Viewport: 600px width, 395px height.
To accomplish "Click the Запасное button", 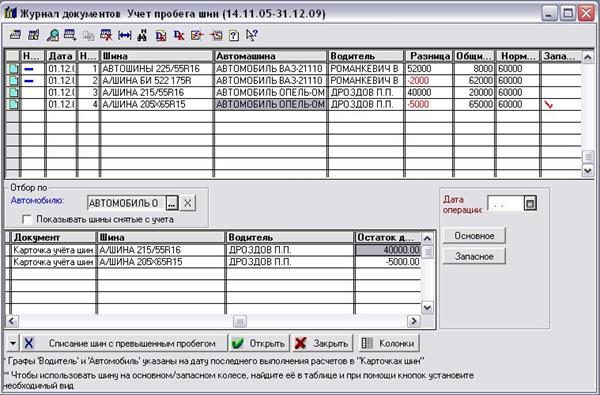I will (x=474, y=256).
